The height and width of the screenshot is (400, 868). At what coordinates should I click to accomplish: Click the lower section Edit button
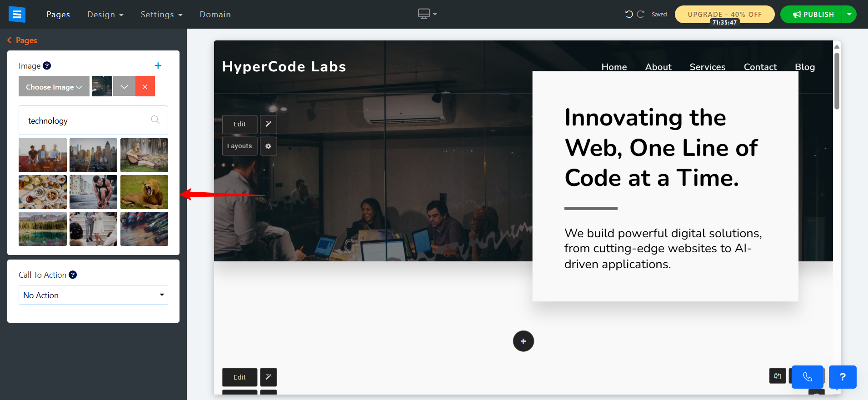[239, 377]
